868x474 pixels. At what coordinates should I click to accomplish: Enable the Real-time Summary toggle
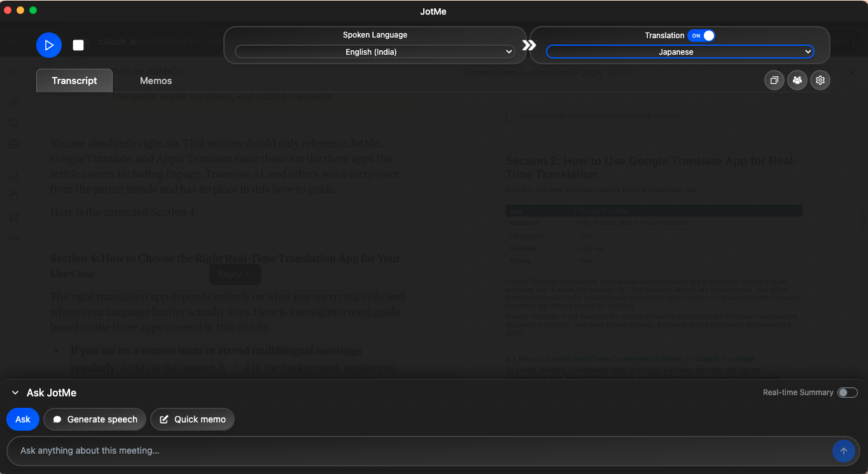tap(848, 393)
